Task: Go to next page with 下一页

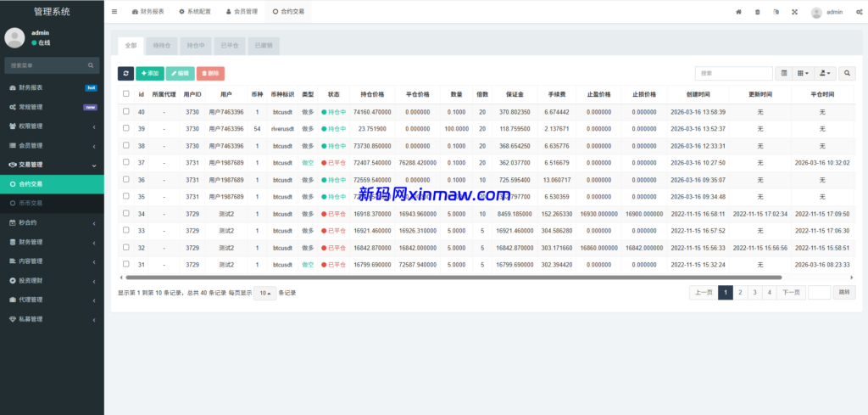Action: click(x=791, y=293)
